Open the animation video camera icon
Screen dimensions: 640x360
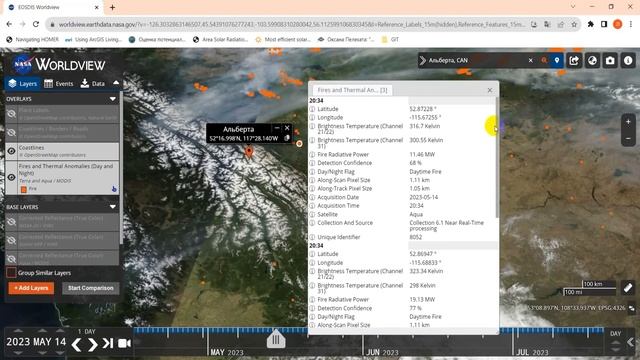click(124, 343)
